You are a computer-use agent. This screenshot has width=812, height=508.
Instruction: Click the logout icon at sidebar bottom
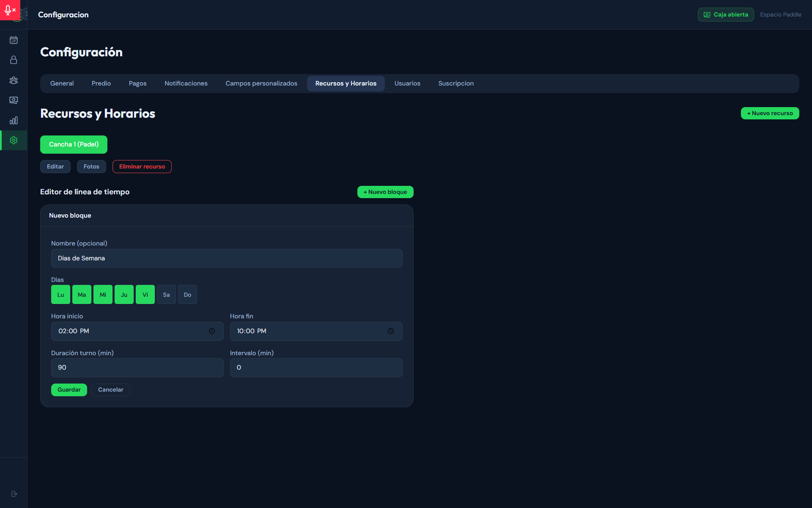coord(14,494)
